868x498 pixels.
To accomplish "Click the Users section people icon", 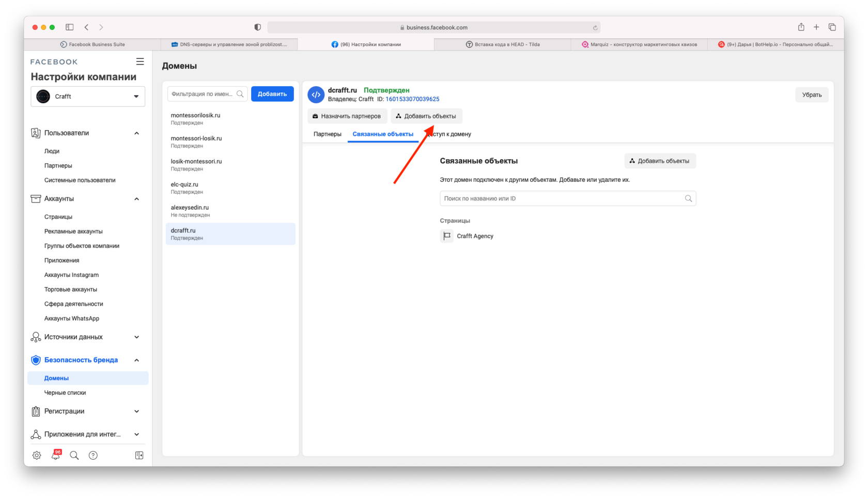I will (x=36, y=133).
